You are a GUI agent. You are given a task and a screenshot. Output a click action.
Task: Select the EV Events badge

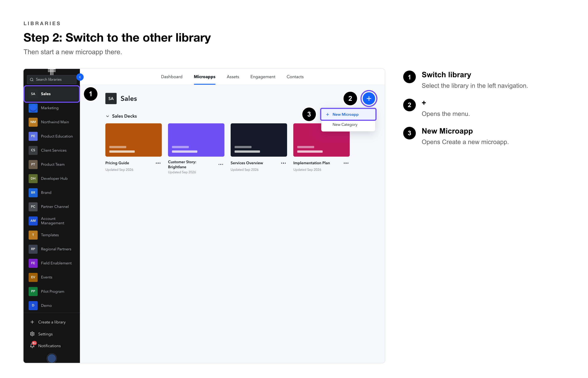pos(33,277)
